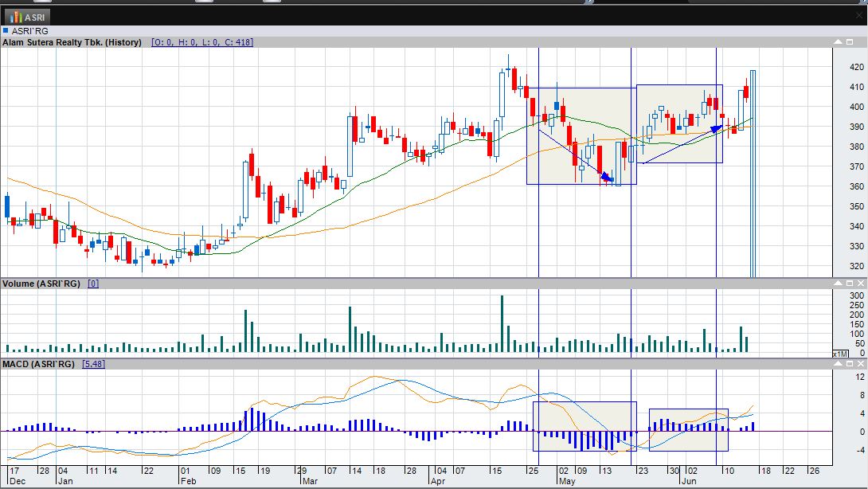This screenshot has width=868, height=489.
Task: Collapse the price chart panel arrow
Action: pos(838,42)
